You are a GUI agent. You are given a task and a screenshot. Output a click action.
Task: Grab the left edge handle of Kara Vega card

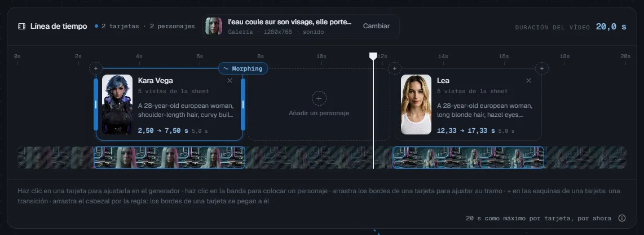pos(96,105)
